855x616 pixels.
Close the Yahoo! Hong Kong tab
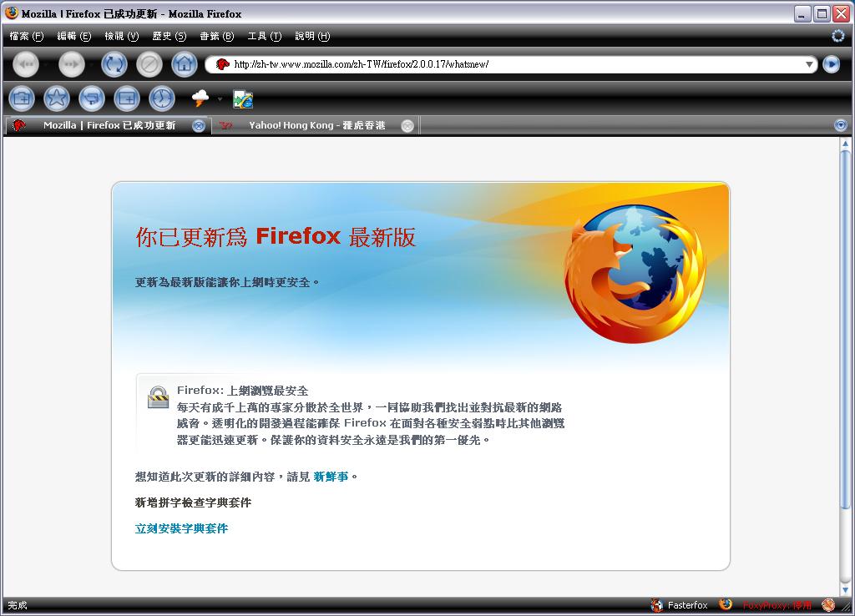[x=407, y=126]
